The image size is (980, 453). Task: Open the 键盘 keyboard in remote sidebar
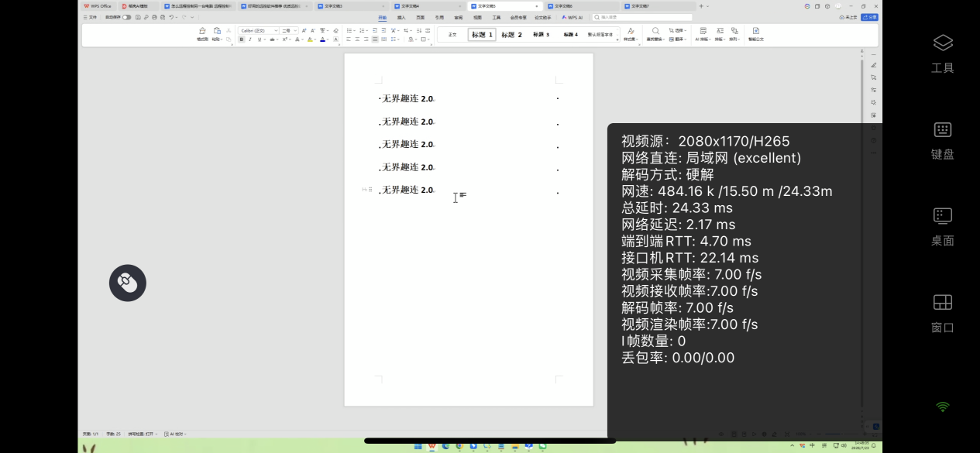pyautogui.click(x=942, y=140)
